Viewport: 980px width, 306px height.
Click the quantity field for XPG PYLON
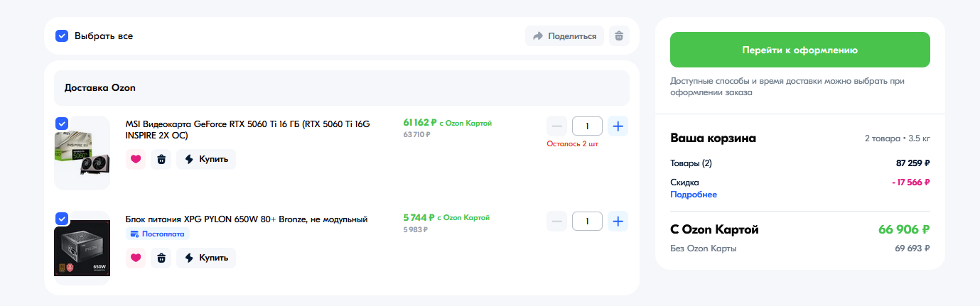pyautogui.click(x=587, y=222)
